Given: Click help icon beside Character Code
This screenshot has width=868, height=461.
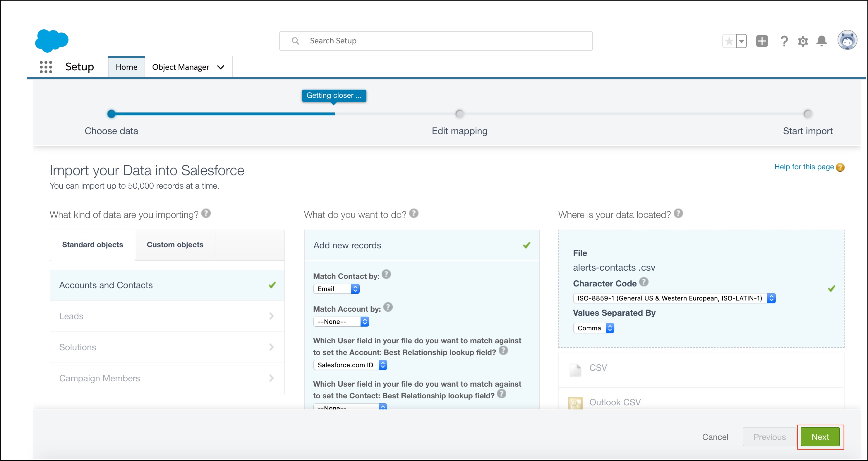Looking at the screenshot, I should click(x=644, y=282).
